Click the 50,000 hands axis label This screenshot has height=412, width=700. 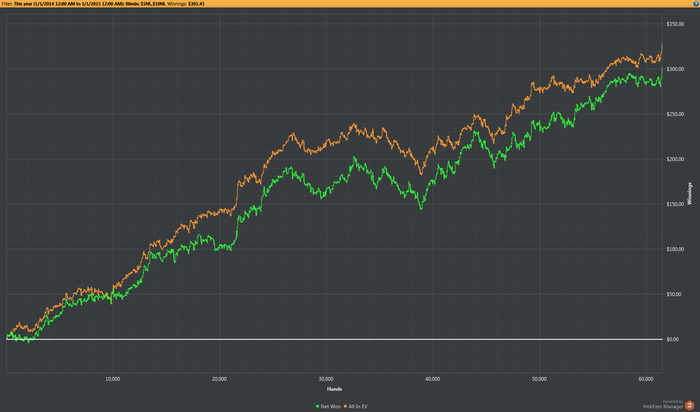[x=539, y=379]
